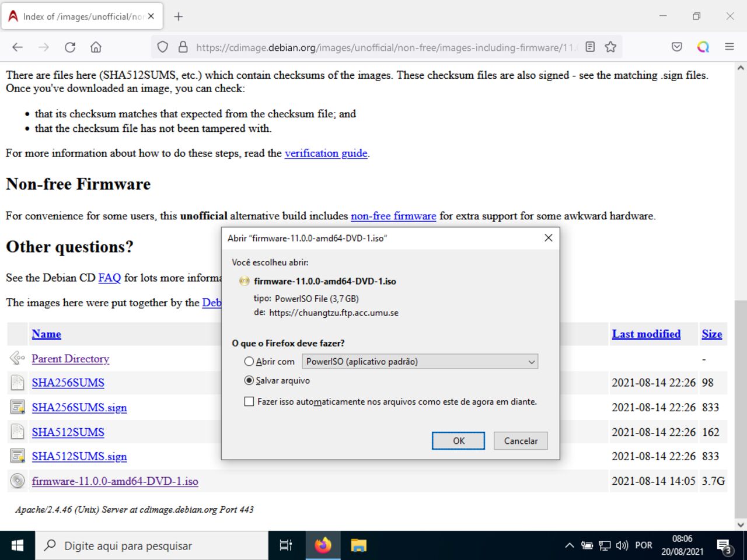Image resolution: width=747 pixels, height=560 pixels.
Task: Sort the listing by Size
Action: (712, 334)
